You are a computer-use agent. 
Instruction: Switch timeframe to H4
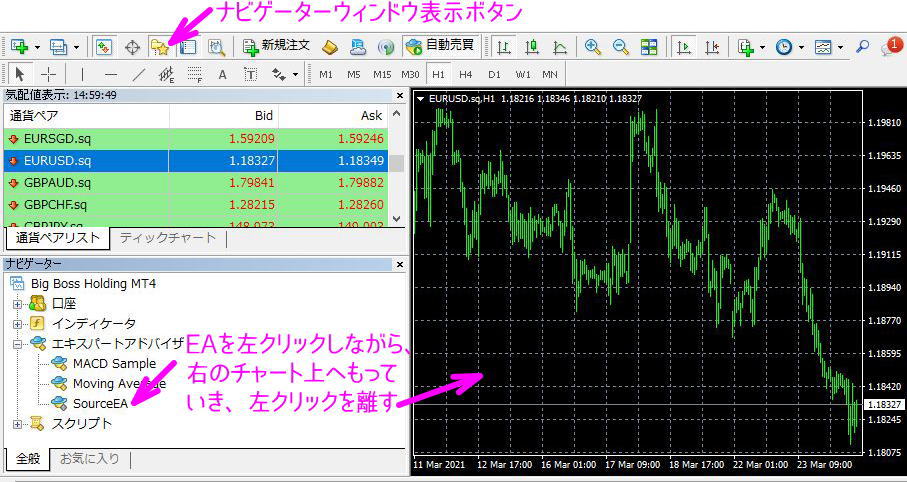(x=466, y=75)
